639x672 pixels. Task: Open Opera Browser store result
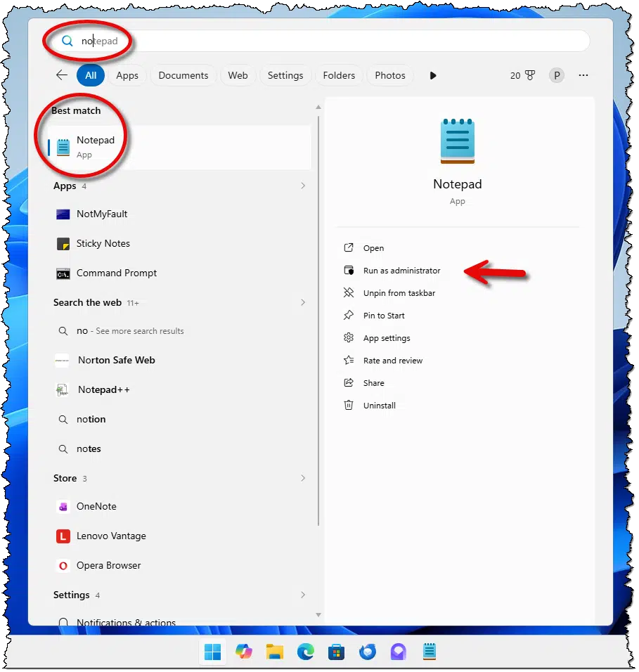pyautogui.click(x=108, y=566)
